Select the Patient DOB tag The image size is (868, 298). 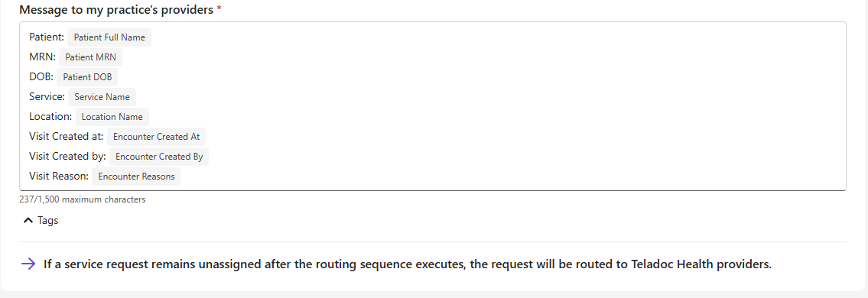tap(87, 77)
